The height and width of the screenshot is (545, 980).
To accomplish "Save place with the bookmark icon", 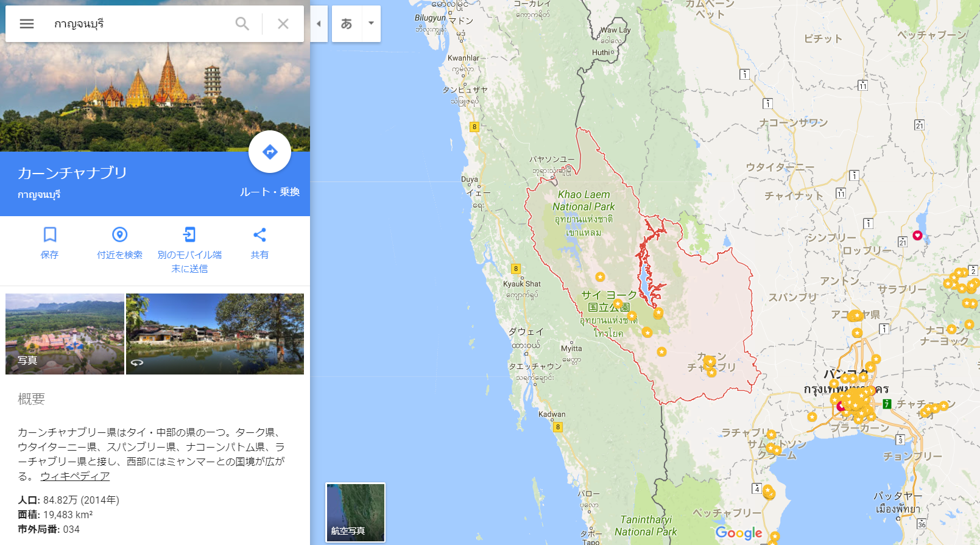I will tap(50, 234).
